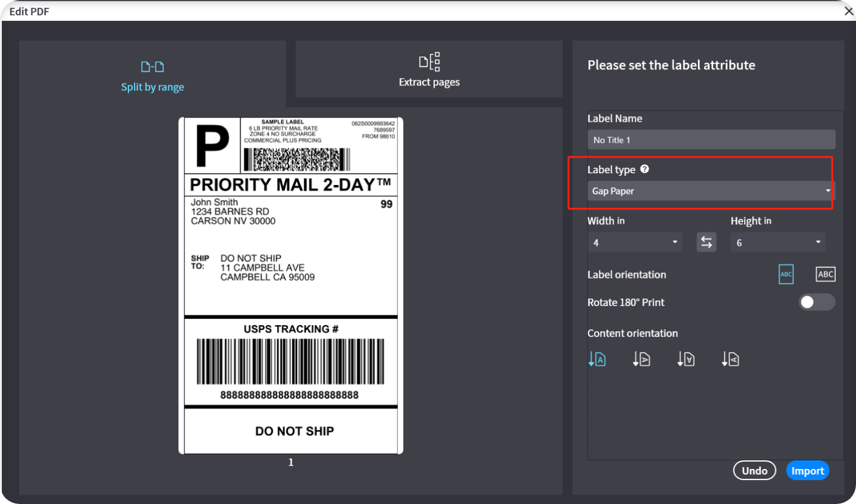Click the Extract pages icon
The width and height of the screenshot is (856, 504).
click(429, 61)
